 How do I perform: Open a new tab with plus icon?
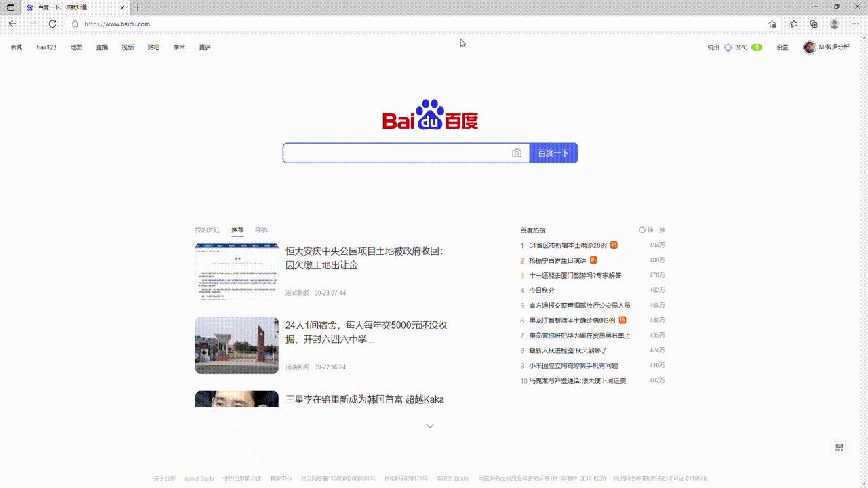(x=138, y=7)
